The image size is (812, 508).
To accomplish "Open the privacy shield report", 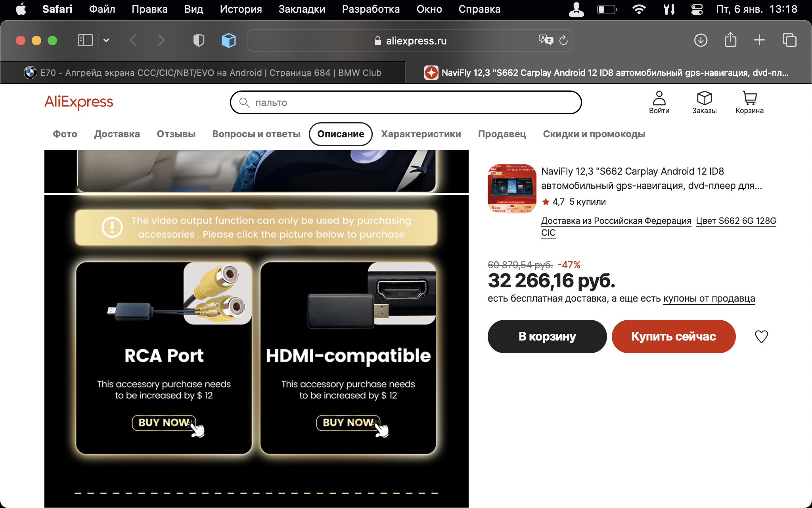I will 199,40.
